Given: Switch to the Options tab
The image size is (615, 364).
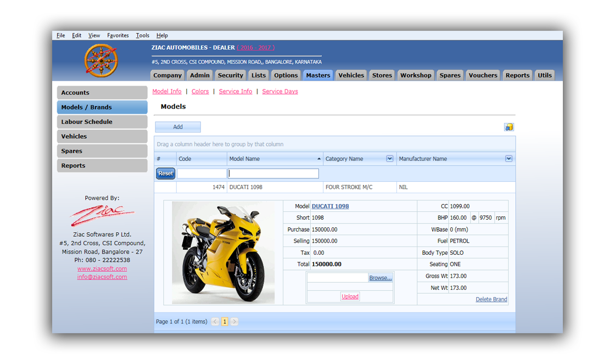Looking at the screenshot, I should click(286, 75).
